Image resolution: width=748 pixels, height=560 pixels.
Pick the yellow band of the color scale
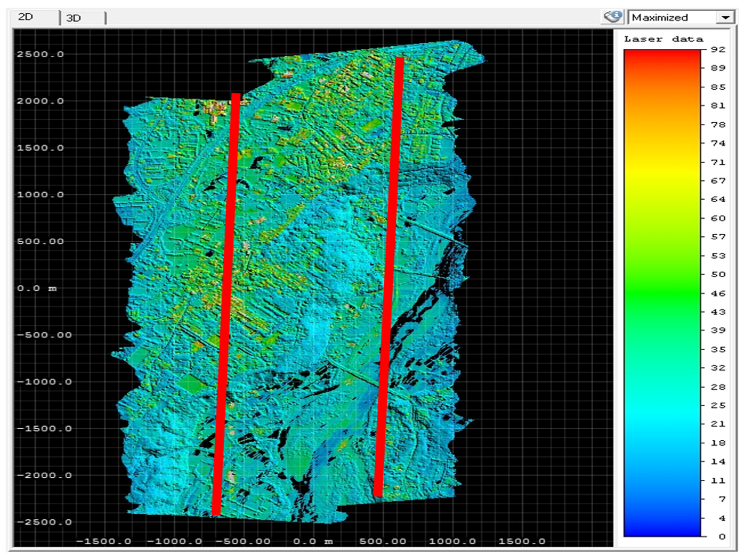coord(662,172)
